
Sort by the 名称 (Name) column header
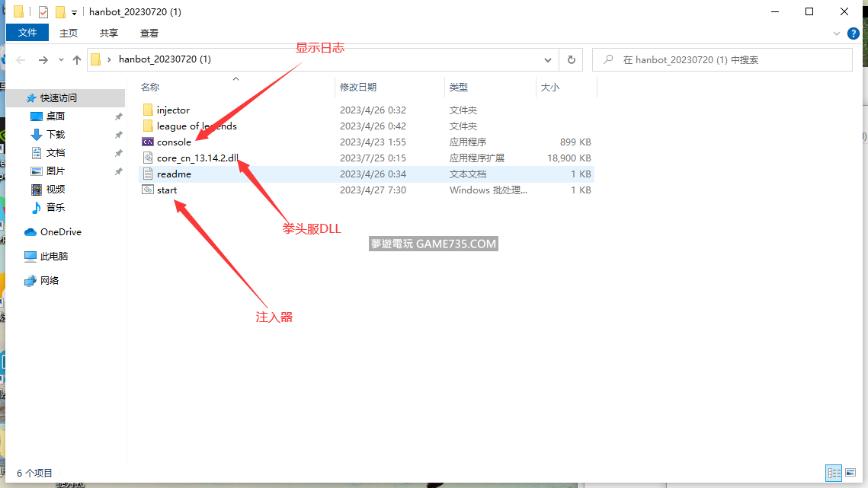point(150,87)
